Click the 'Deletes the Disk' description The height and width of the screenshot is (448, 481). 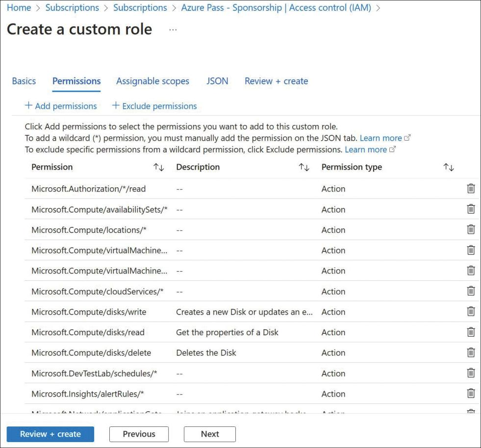[x=206, y=353]
